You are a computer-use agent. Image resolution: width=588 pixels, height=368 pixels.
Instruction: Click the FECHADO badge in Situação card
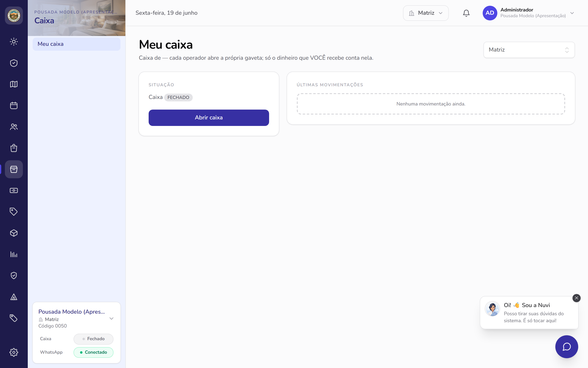click(x=178, y=97)
